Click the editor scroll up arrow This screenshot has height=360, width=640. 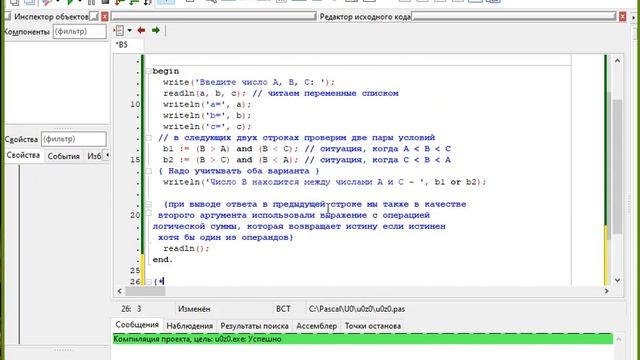click(x=617, y=60)
